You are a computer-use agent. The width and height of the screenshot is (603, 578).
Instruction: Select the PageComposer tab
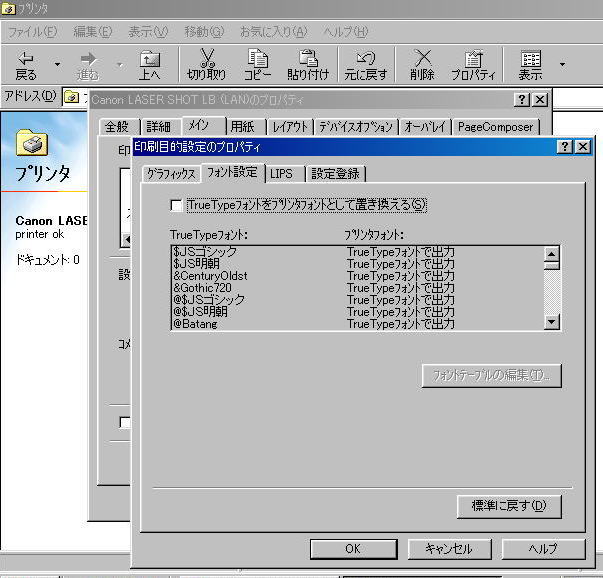[x=496, y=127]
